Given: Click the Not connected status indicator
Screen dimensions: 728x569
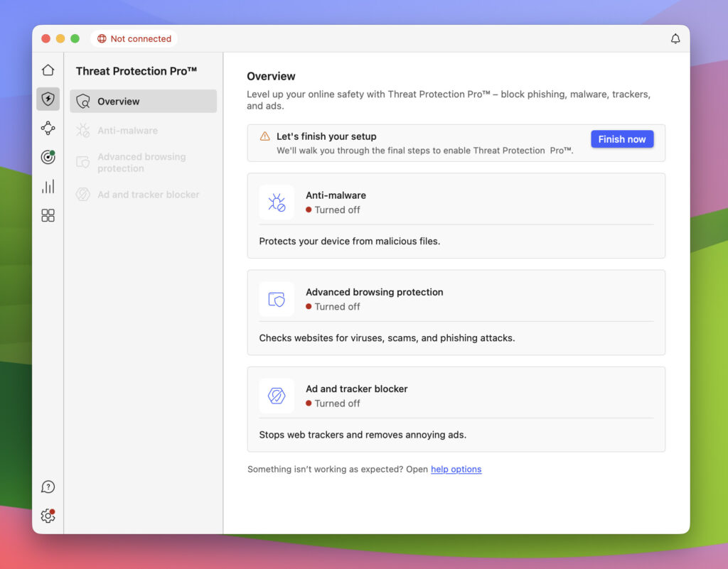Looking at the screenshot, I should point(134,39).
